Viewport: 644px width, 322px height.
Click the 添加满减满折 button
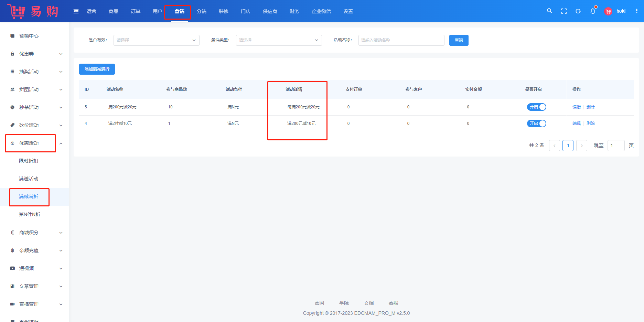(97, 69)
